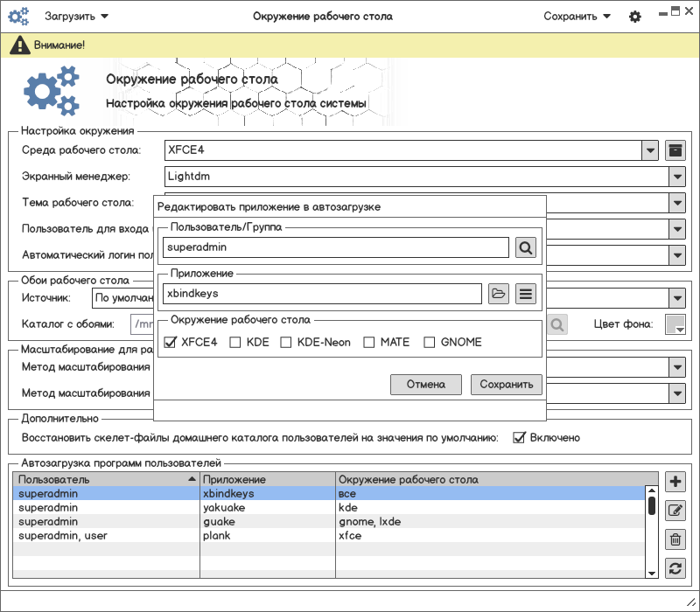Viewport: 700px width, 612px height.
Task: Uncheck the XFCE4 checkbox
Action: pos(171,342)
